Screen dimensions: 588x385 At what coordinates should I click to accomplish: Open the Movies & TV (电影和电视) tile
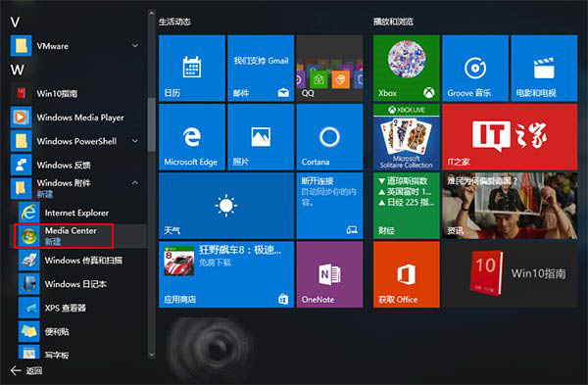(544, 69)
